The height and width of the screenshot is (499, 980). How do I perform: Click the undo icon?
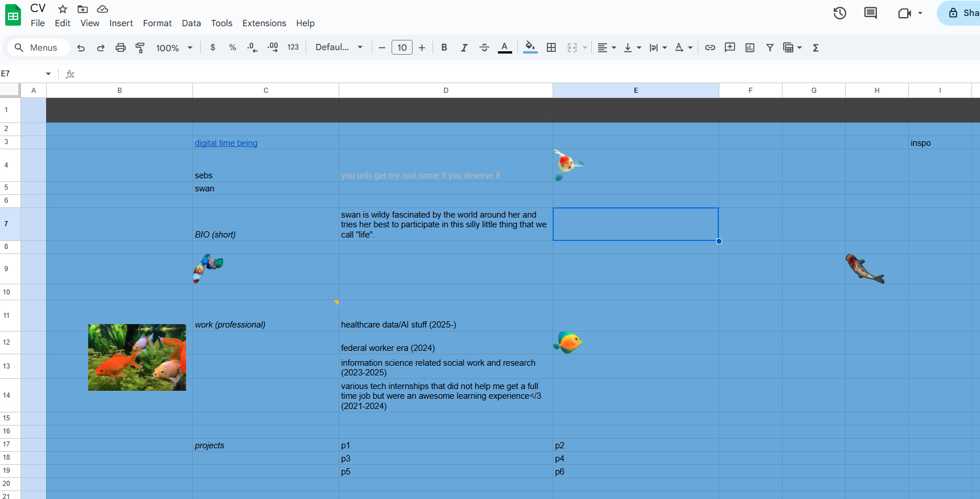(x=81, y=48)
